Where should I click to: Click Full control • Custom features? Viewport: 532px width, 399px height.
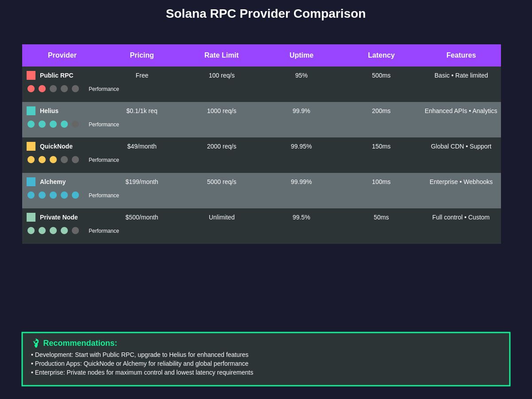pyautogui.click(x=461, y=217)
